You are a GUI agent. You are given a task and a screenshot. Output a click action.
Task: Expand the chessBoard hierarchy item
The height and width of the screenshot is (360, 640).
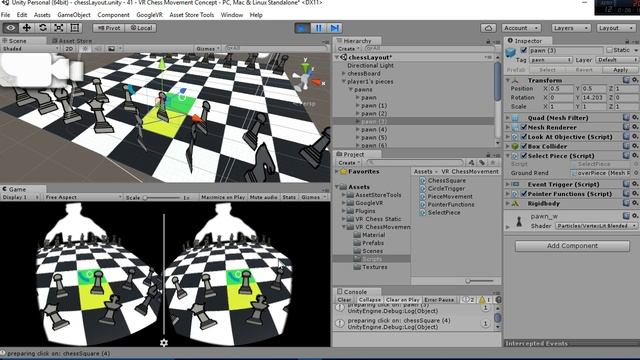pyautogui.click(x=344, y=73)
